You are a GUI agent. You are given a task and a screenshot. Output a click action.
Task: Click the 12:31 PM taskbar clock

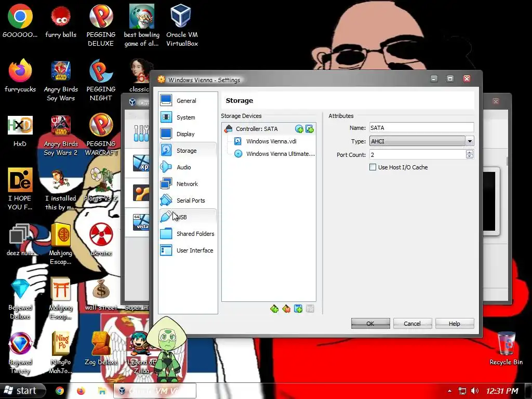pos(502,391)
